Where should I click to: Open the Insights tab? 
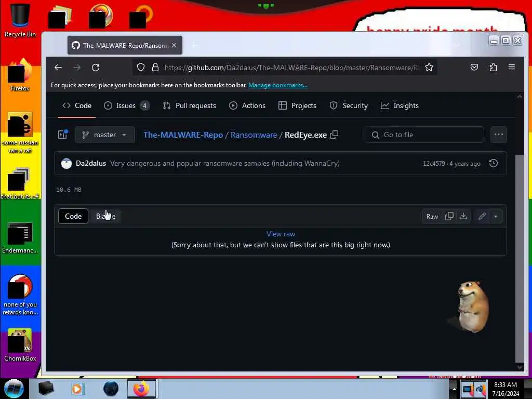(400, 106)
